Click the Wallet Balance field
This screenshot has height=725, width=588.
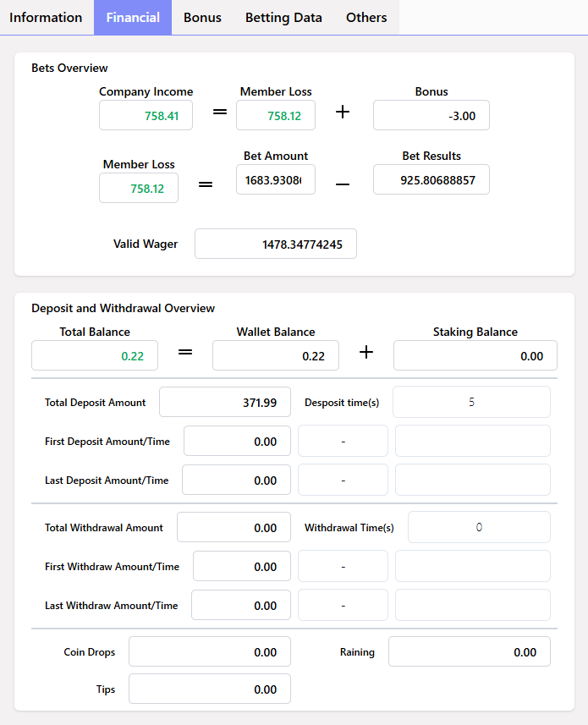click(x=275, y=355)
